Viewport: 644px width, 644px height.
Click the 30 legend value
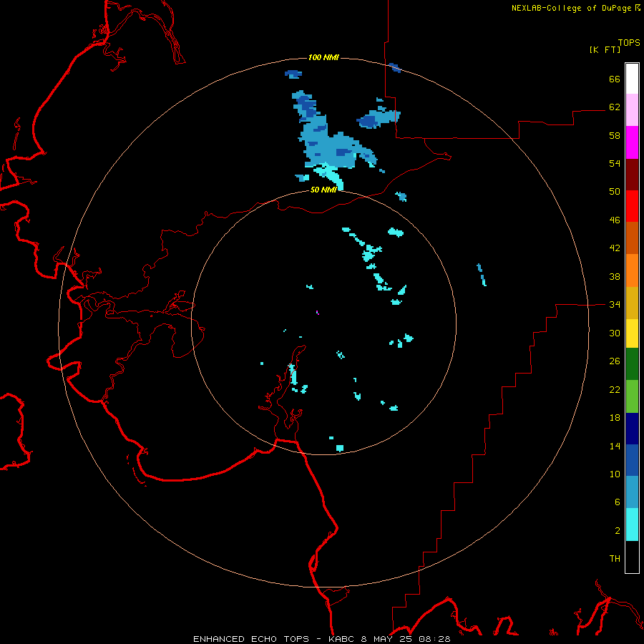pyautogui.click(x=615, y=333)
